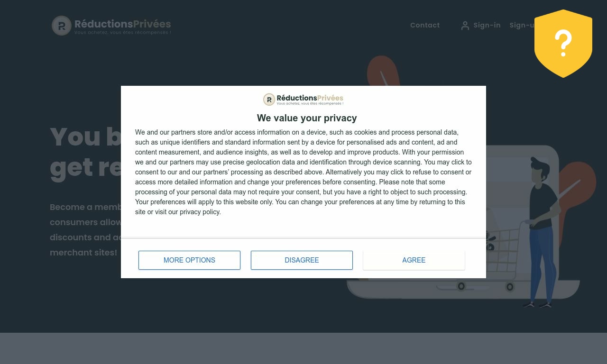Click the laptop illustration base
Viewport: 607px width, 364px height.
[463, 289]
